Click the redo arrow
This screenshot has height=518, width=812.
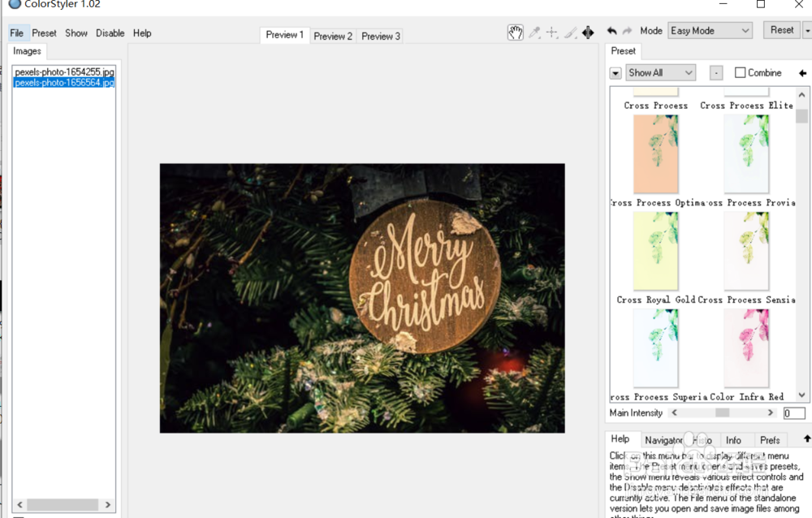point(627,31)
